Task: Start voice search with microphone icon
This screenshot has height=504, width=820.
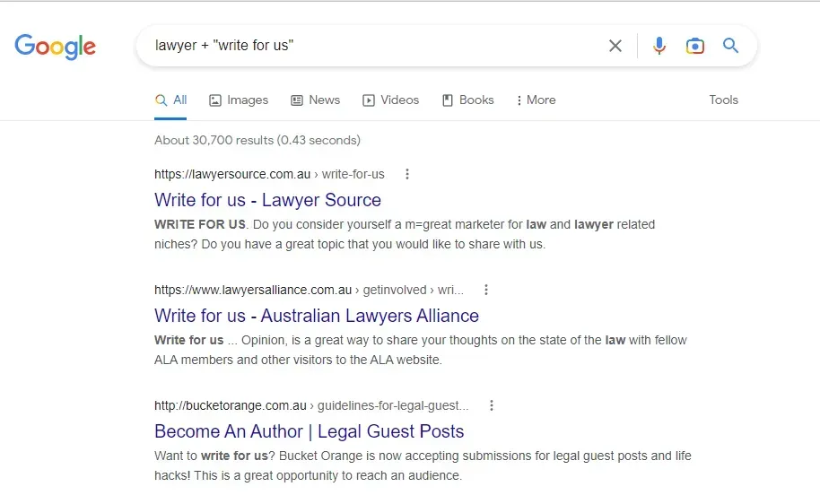Action: (659, 46)
